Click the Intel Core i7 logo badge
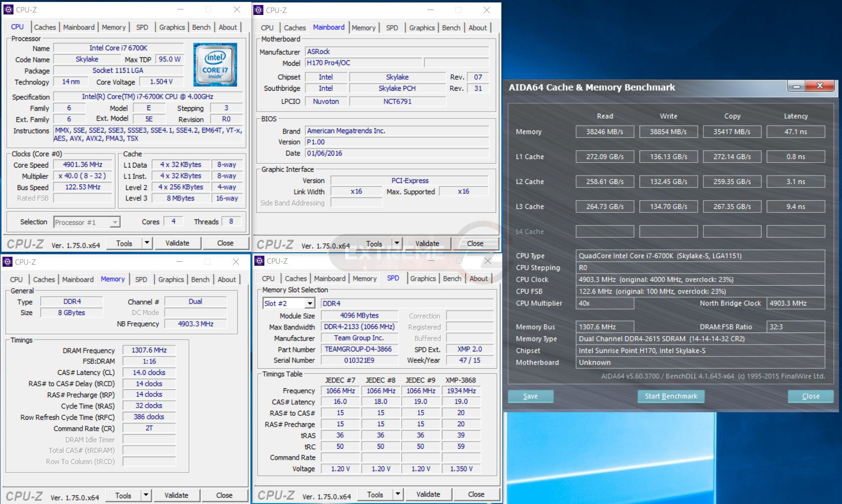 (x=215, y=65)
